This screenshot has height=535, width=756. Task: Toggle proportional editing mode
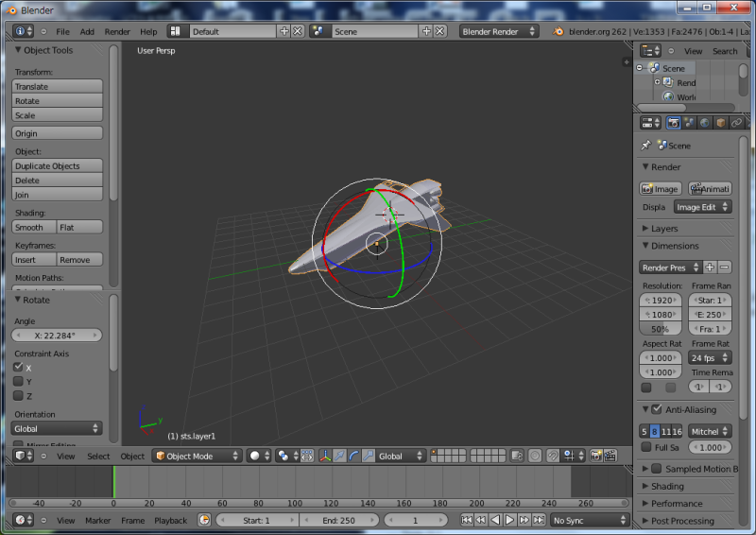point(535,456)
